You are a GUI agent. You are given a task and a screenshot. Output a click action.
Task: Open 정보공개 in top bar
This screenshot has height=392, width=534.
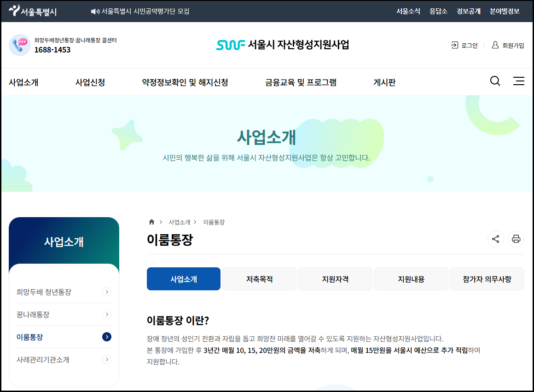click(x=468, y=11)
